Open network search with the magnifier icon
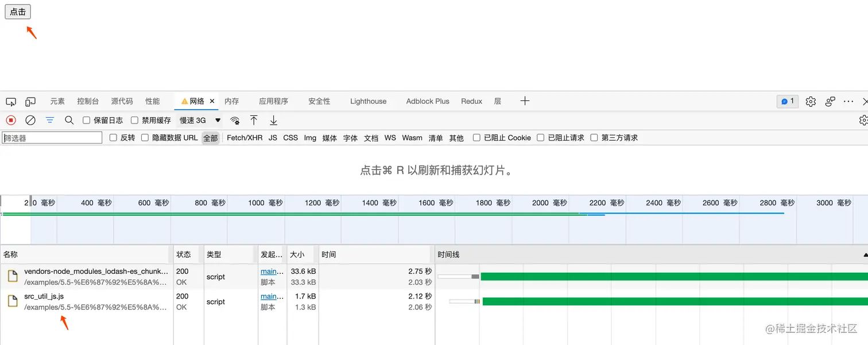The image size is (868, 345). pos(69,120)
